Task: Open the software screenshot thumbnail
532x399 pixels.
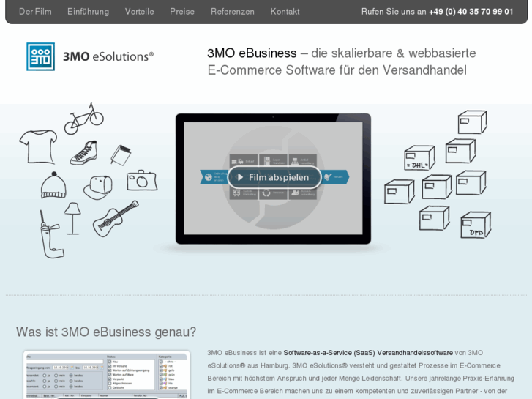Action: (107, 375)
